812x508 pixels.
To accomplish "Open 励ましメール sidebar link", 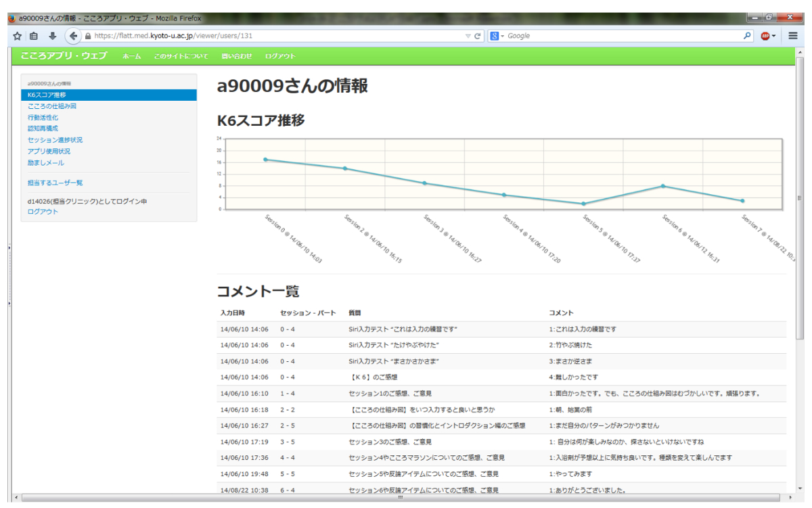I will coord(46,163).
